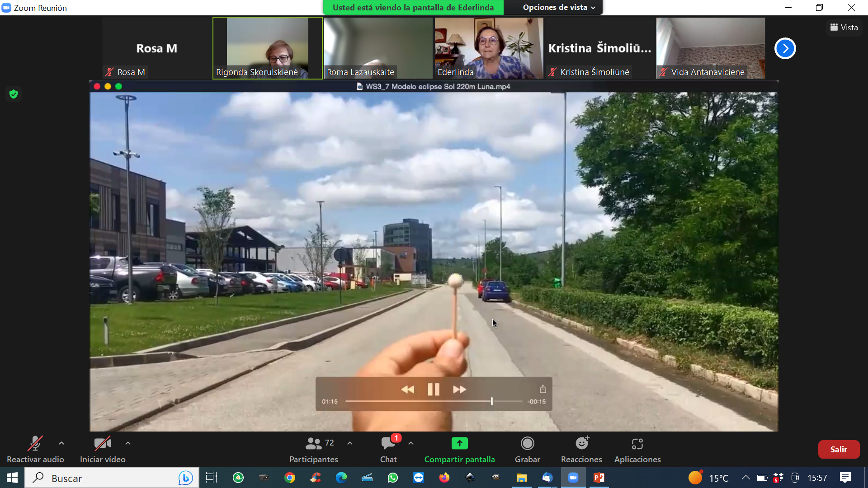Viewport: 868px width, 488px height.
Task: Open the Chat panel
Action: tap(388, 449)
